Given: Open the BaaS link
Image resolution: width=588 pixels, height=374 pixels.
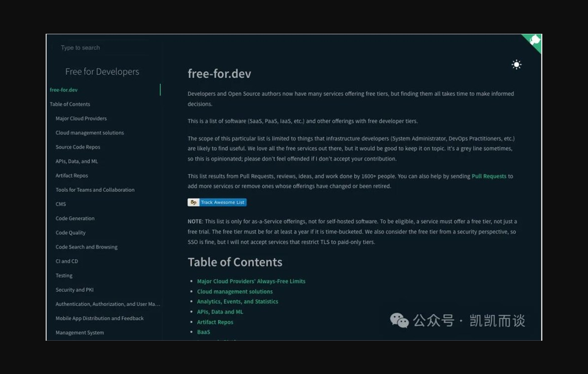Looking at the screenshot, I should click(203, 332).
